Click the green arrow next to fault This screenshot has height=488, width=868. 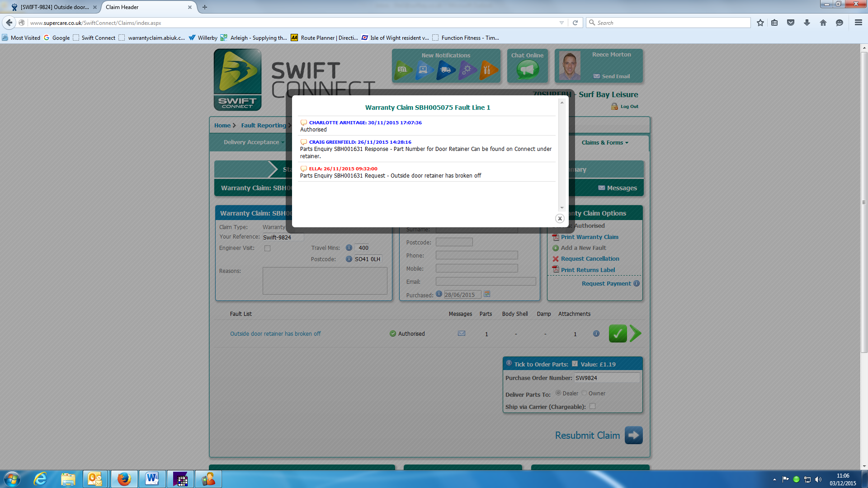coord(636,333)
